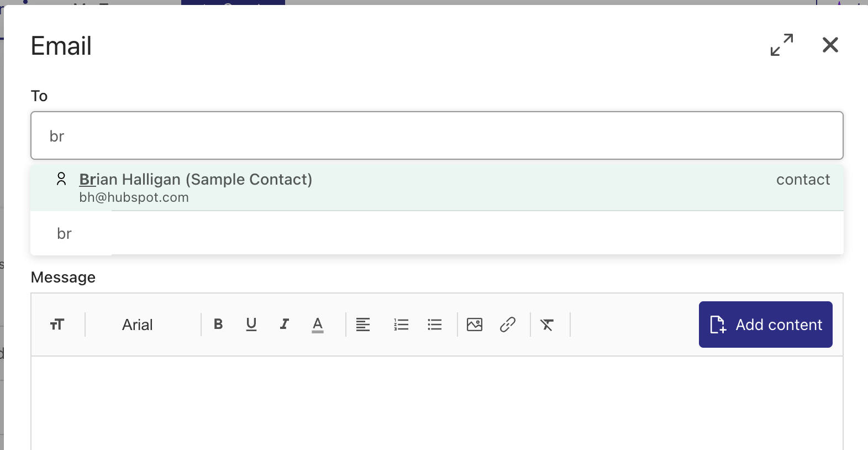This screenshot has height=450, width=868.
Task: Click the Add content button
Action: (x=765, y=325)
